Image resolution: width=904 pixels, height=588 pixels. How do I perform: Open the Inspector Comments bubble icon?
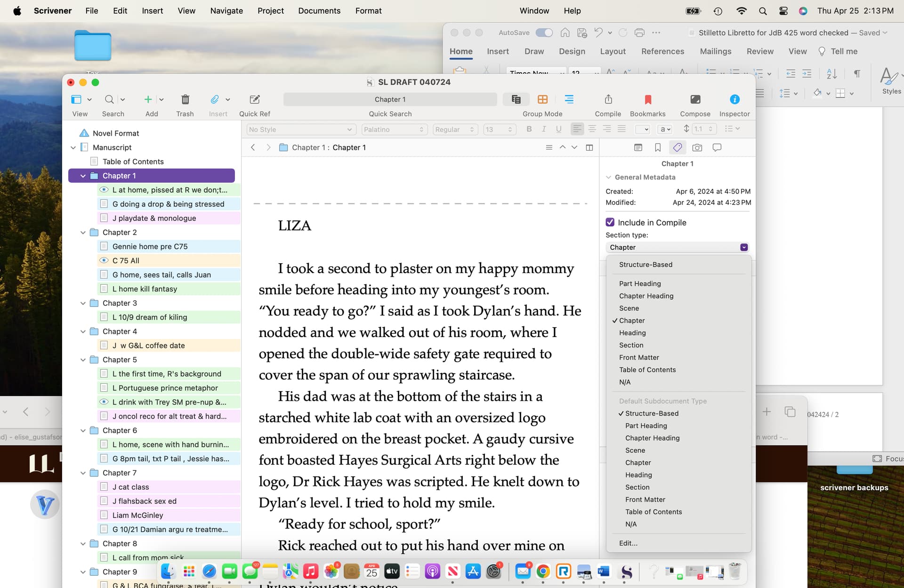pos(717,147)
